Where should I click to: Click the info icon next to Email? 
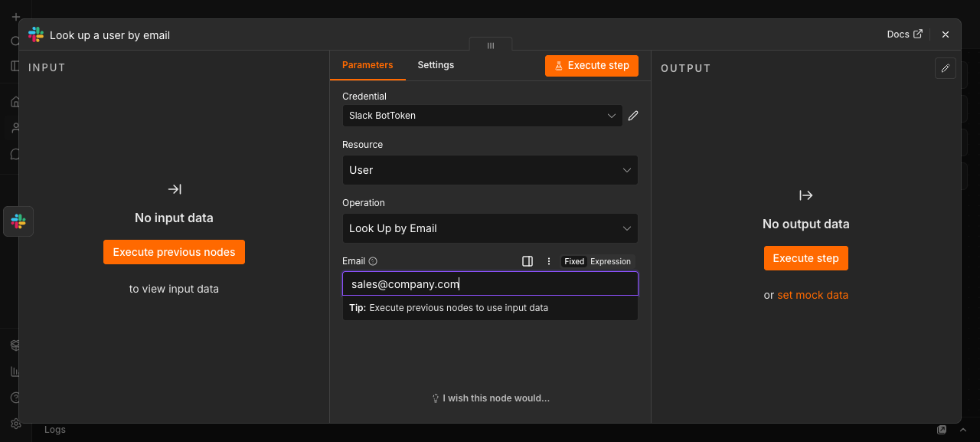373,261
